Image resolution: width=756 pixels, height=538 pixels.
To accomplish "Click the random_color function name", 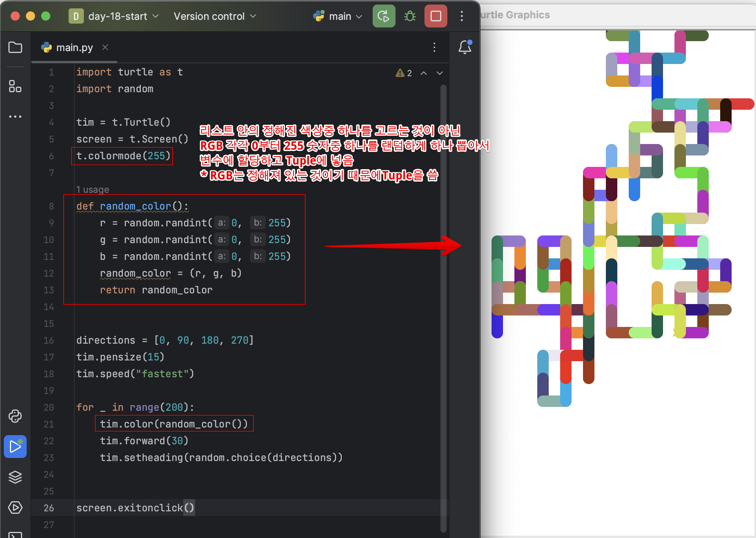I will click(x=135, y=206).
